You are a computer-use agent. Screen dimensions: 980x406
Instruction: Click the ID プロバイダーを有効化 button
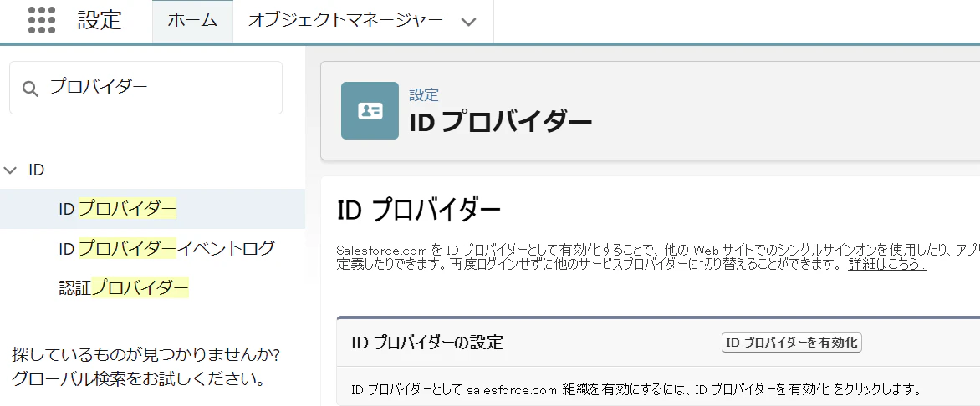coord(791,343)
